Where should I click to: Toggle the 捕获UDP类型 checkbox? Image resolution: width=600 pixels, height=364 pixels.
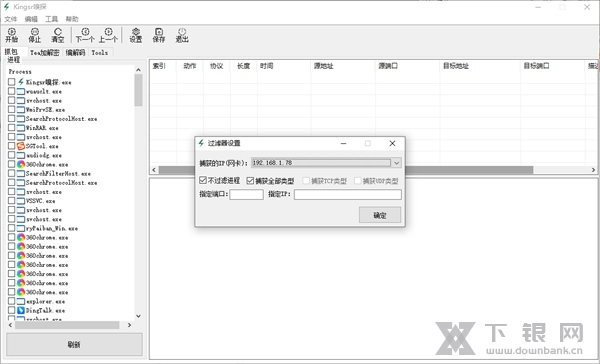[x=357, y=181]
